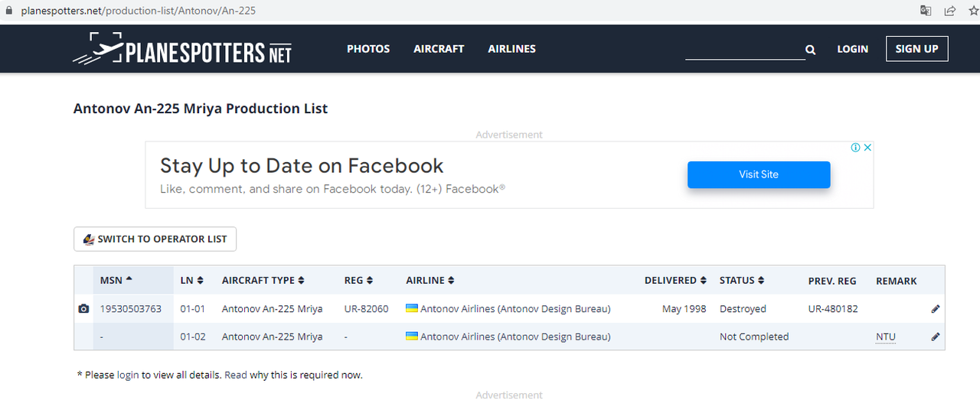Screen dimensions: 980x400
Task: Click the translate page icon
Action: 926,11
